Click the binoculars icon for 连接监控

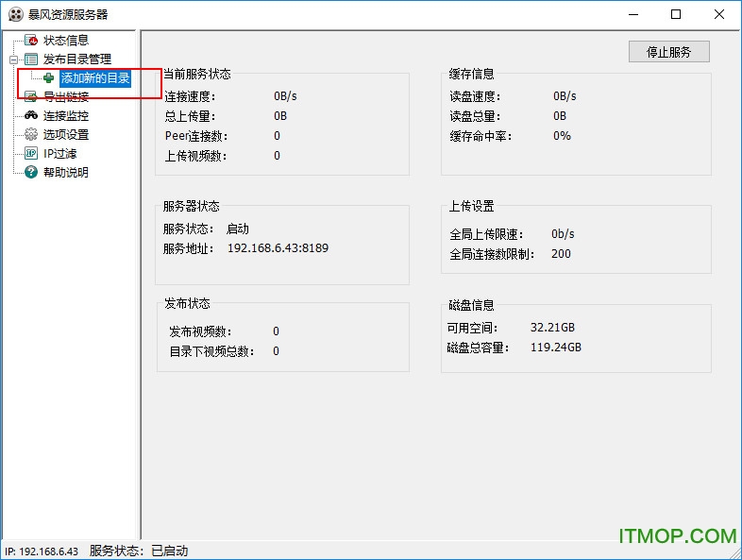tap(31, 115)
